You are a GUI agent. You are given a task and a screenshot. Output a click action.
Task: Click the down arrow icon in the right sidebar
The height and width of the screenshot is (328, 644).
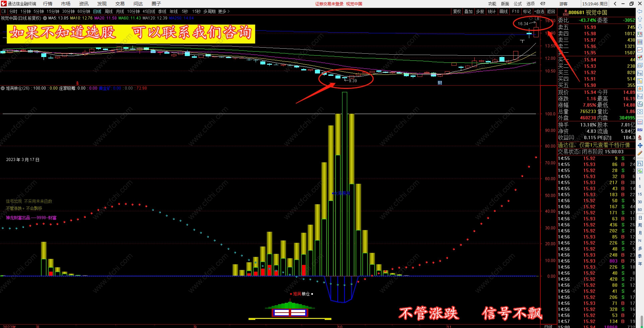click(640, 26)
